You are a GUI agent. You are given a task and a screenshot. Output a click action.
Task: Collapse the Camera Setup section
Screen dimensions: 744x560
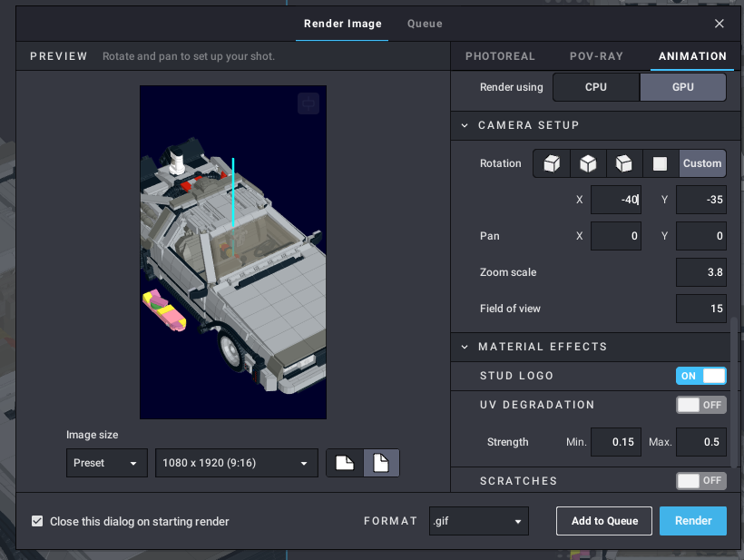tap(465, 125)
